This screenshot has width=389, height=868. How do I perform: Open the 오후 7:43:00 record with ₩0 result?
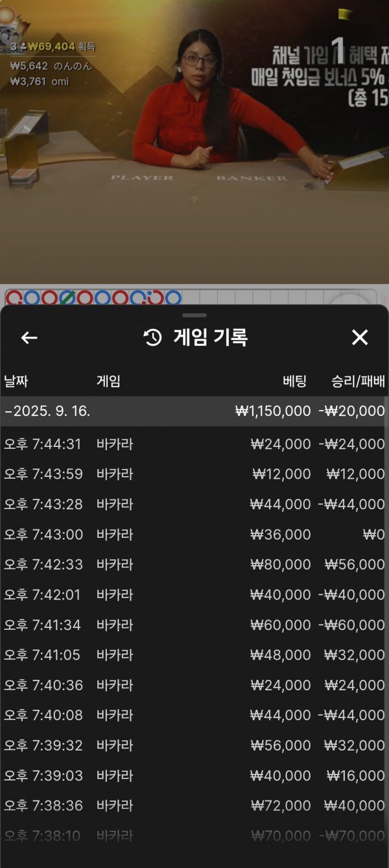194,535
